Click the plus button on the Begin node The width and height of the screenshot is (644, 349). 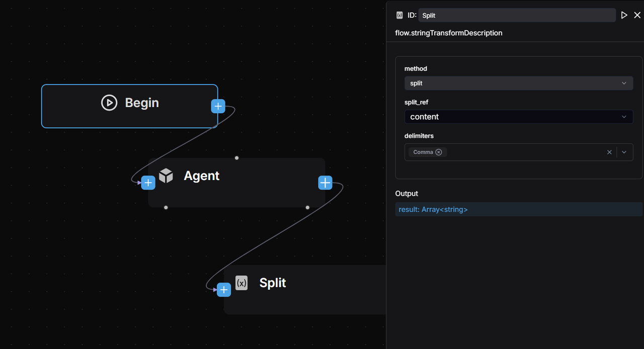click(x=218, y=106)
